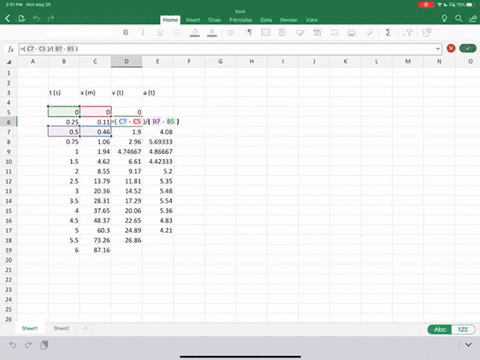Click the cell labeled t (s)
Image resolution: width=480 pixels, height=360 pixels.
coord(64,93)
